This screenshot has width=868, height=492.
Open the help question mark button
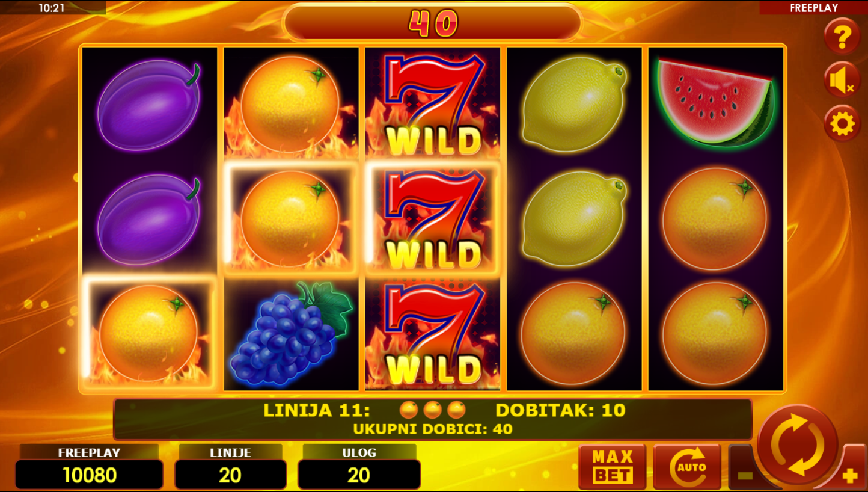(x=842, y=37)
